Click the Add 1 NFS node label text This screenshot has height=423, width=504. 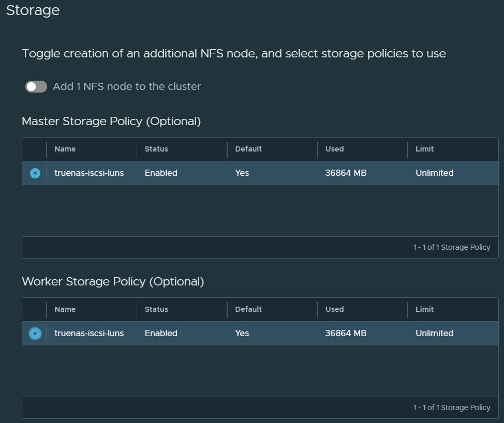coord(127,86)
